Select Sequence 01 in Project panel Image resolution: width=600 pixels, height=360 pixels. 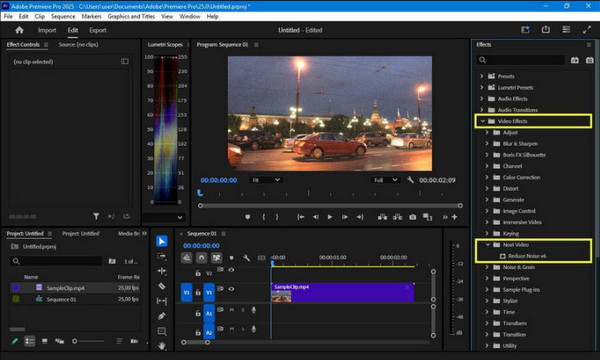point(61,299)
